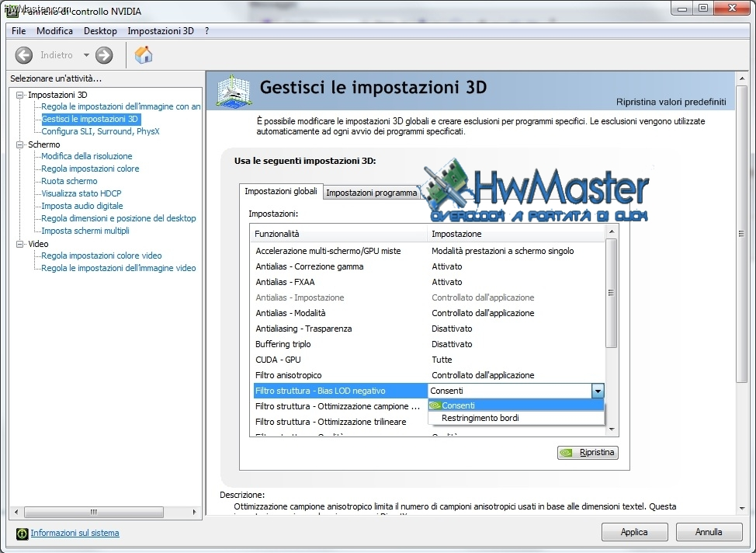Select the Antialias - FXAA row
Image resolution: width=756 pixels, height=553 pixels.
coord(428,282)
